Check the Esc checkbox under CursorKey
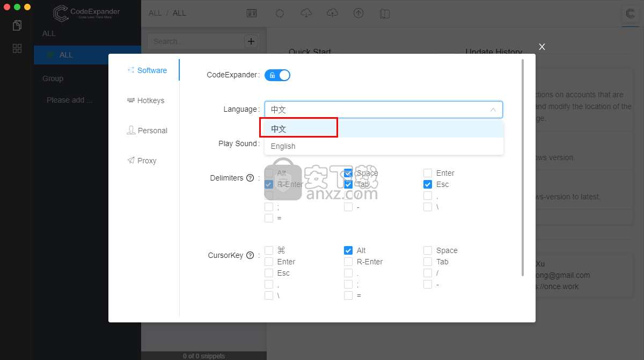Image resolution: width=644 pixels, height=360 pixels. [x=269, y=273]
